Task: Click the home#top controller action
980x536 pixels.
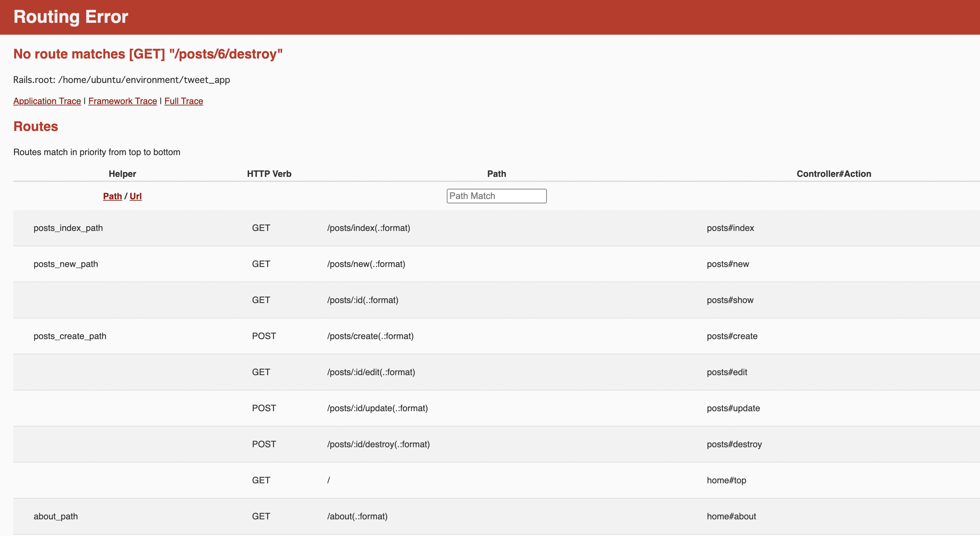Action: (726, 481)
